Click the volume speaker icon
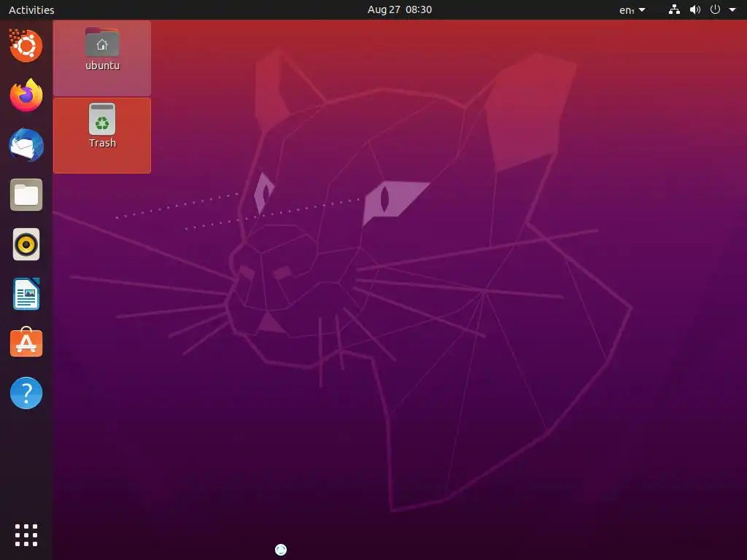 [x=695, y=9]
